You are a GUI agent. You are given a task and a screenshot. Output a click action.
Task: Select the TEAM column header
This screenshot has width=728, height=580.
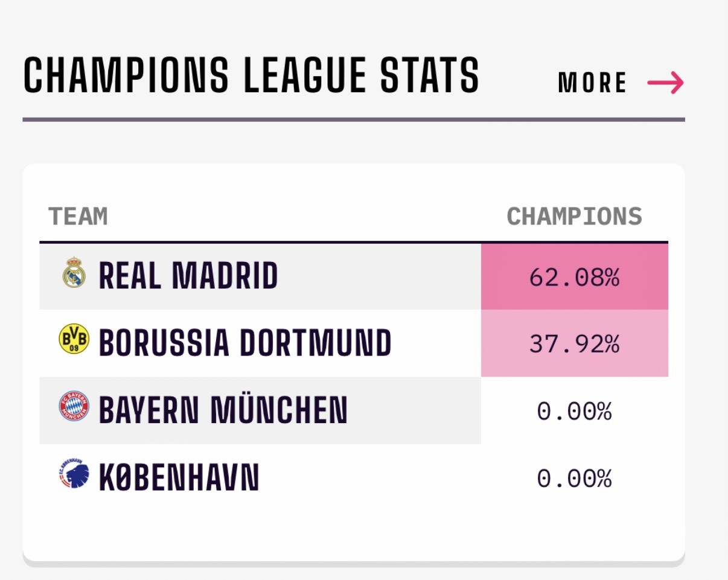tap(78, 217)
